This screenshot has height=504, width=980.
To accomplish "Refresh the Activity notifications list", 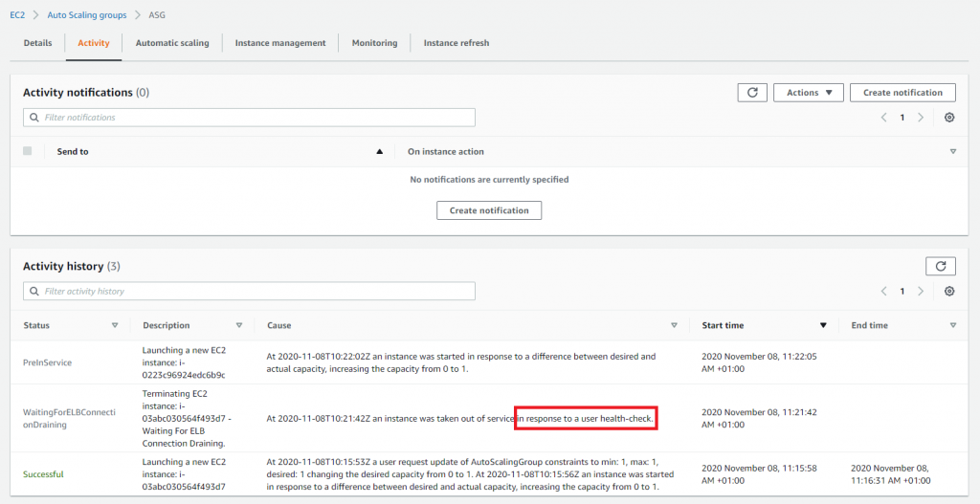I will point(752,93).
